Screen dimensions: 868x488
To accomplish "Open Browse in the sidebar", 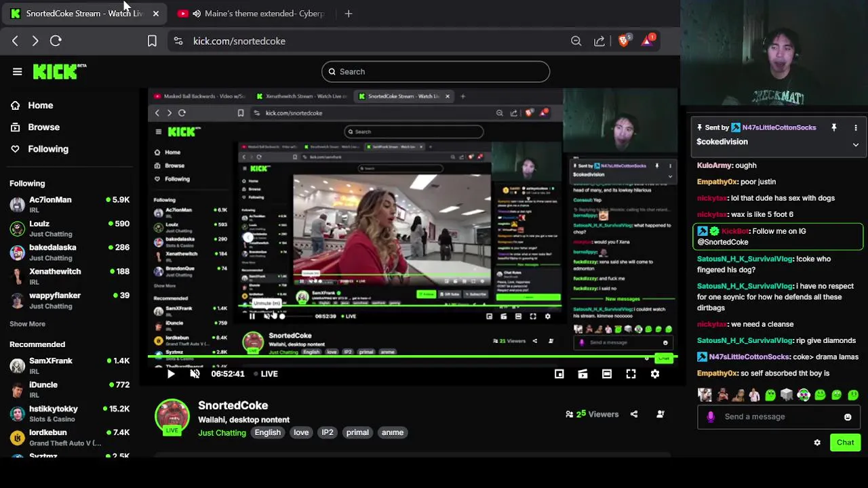I will click(x=43, y=127).
